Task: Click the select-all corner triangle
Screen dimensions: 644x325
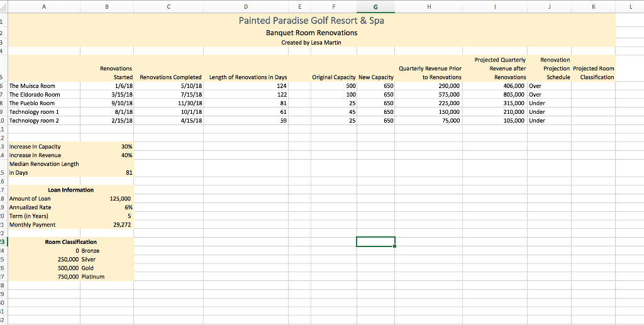Action: 4,6
